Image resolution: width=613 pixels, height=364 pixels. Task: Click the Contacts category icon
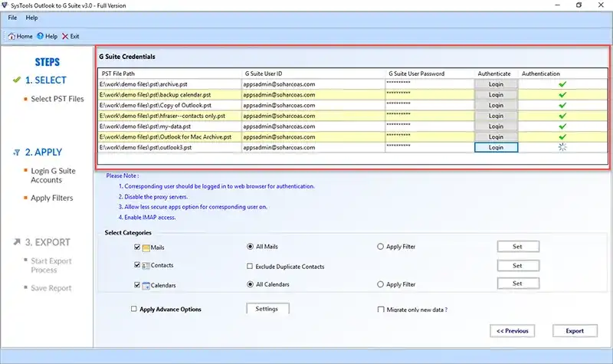(x=146, y=265)
